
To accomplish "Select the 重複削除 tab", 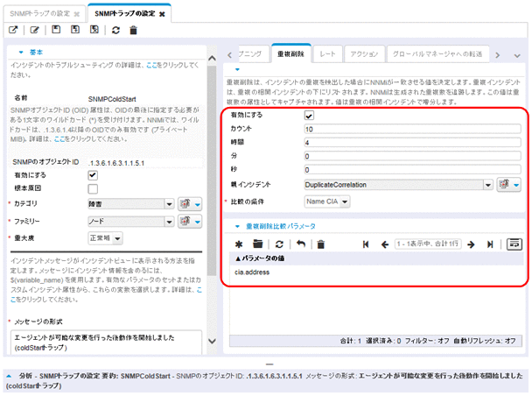I will click(x=290, y=54).
